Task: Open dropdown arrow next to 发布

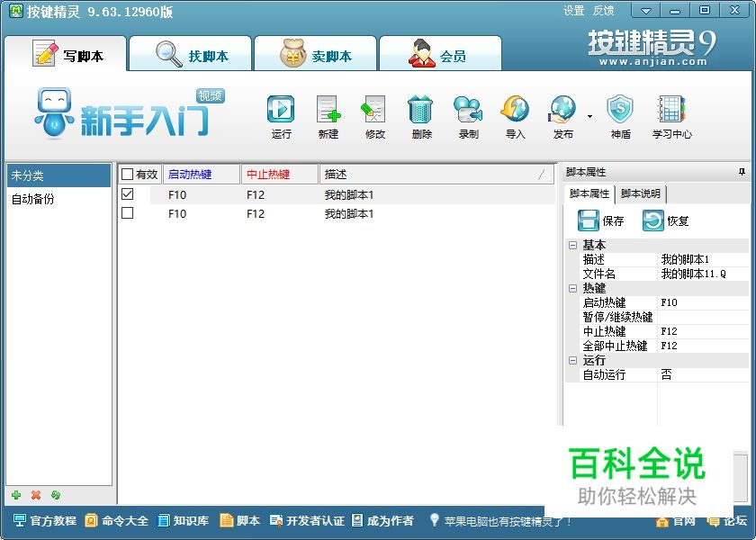Action: click(589, 116)
